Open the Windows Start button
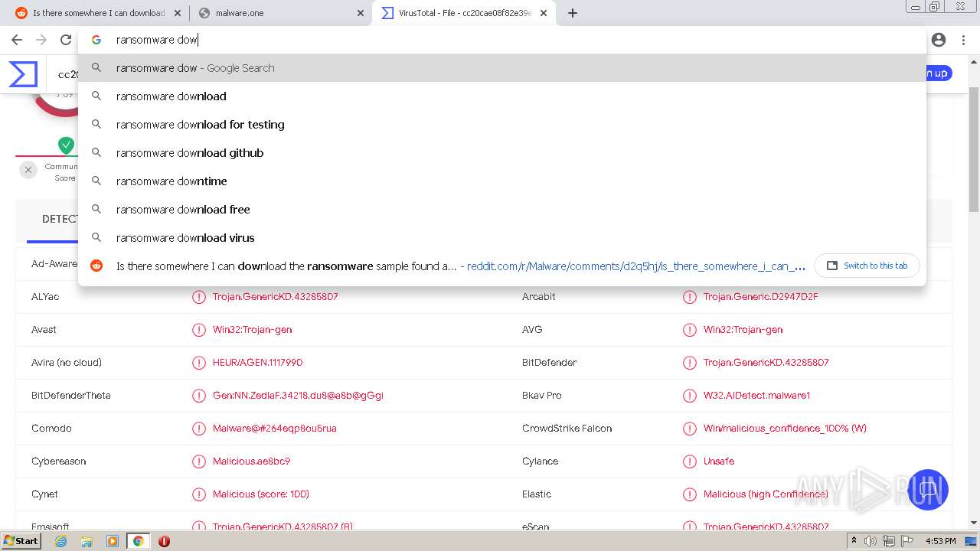 21,541
